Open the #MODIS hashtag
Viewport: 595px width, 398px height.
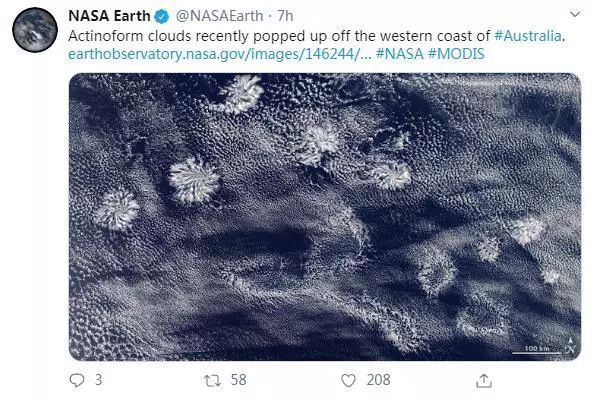pyautogui.click(x=456, y=54)
